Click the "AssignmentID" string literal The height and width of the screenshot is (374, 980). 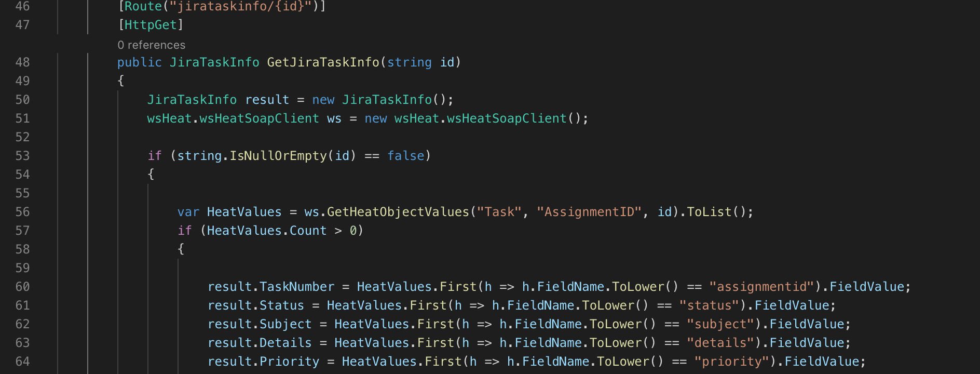coord(589,212)
